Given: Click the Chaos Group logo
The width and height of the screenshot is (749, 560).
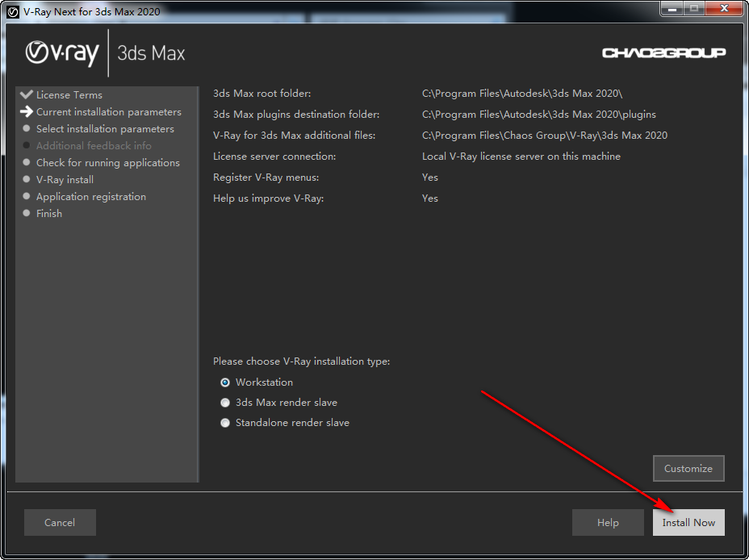Looking at the screenshot, I should [x=663, y=52].
